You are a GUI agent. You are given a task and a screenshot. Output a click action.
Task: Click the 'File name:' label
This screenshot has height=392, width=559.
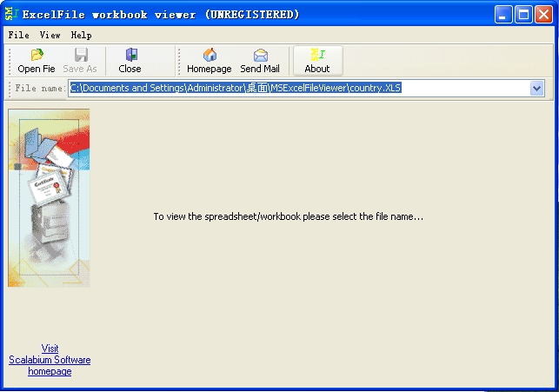tap(40, 88)
